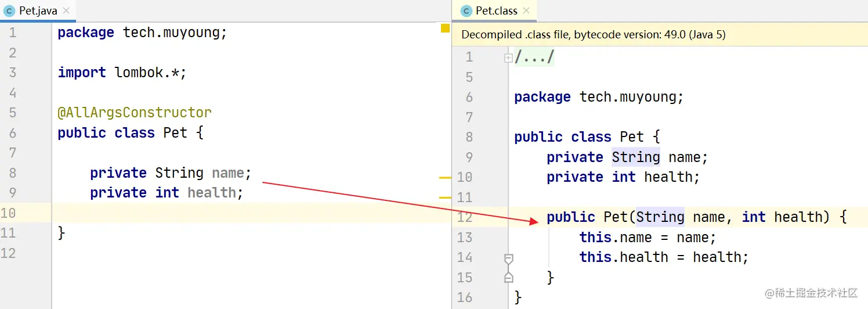
Task: Click line number 5 in Pet.java gutter
Action: click(12, 113)
